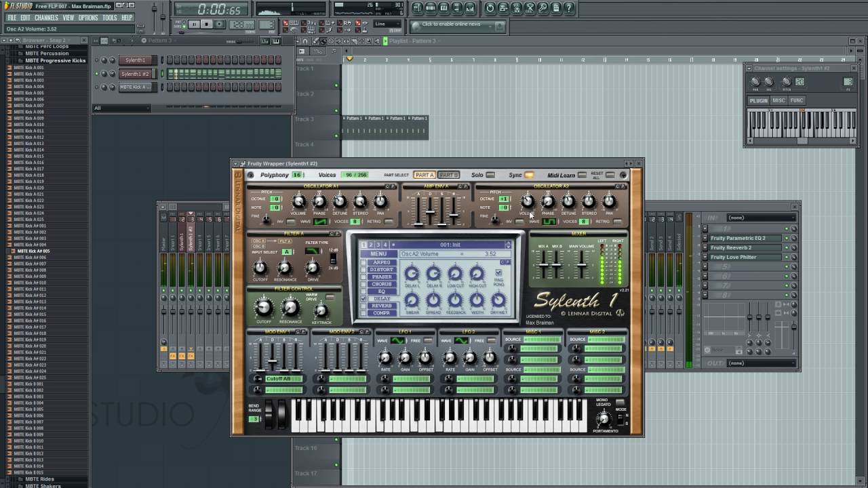Click the one-click audio recording (scissors) icon
Image resolution: width=868 pixels, height=488 pixels.
(x=530, y=8)
